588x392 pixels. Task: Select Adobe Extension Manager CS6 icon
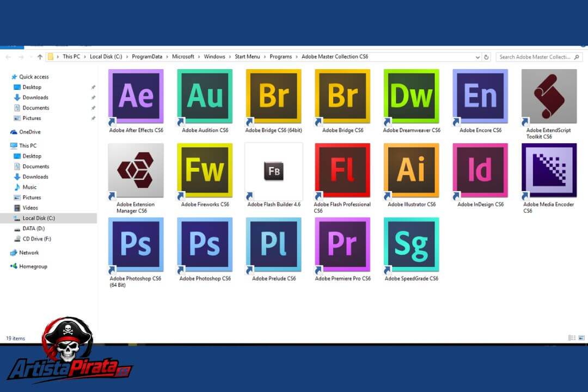click(136, 170)
